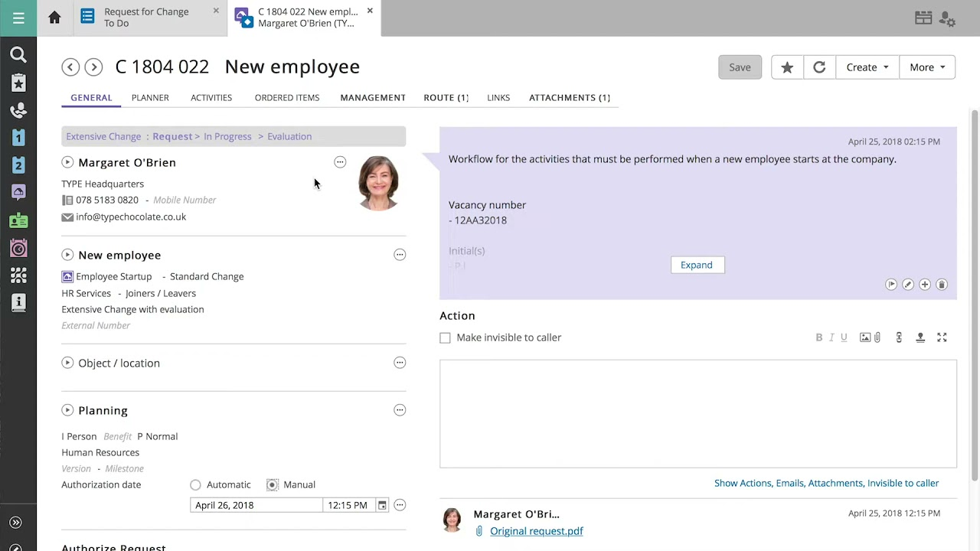Refresh the change card

coord(819,67)
